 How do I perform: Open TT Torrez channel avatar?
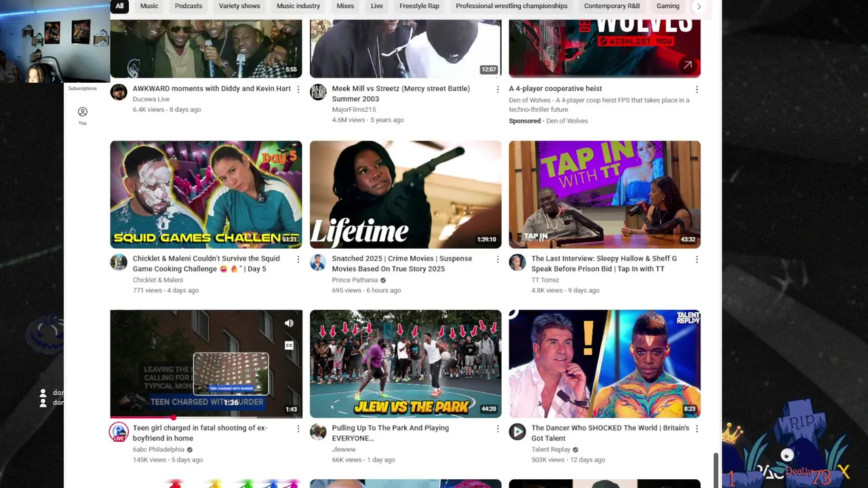click(517, 262)
